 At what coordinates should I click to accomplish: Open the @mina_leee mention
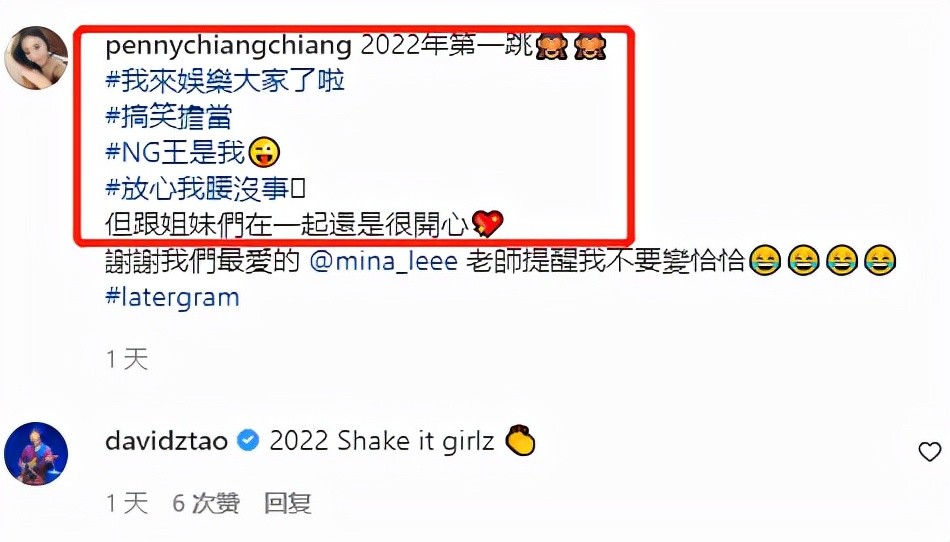[384, 261]
